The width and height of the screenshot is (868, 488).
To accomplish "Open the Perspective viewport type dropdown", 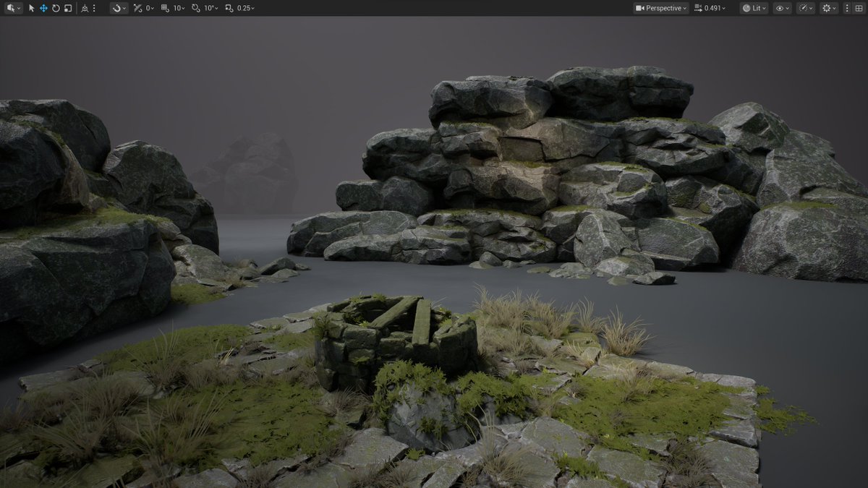I will tap(661, 8).
